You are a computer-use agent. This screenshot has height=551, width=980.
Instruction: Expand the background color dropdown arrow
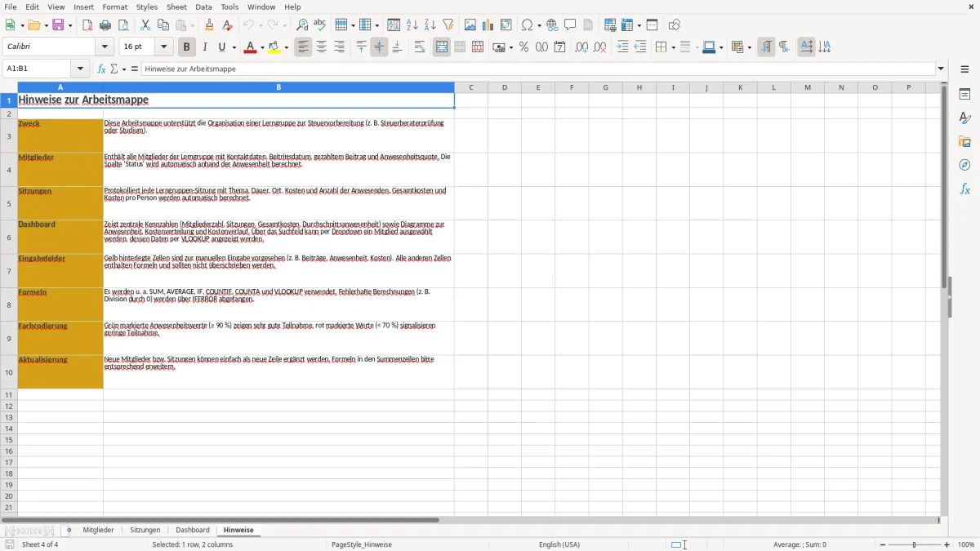pos(286,47)
